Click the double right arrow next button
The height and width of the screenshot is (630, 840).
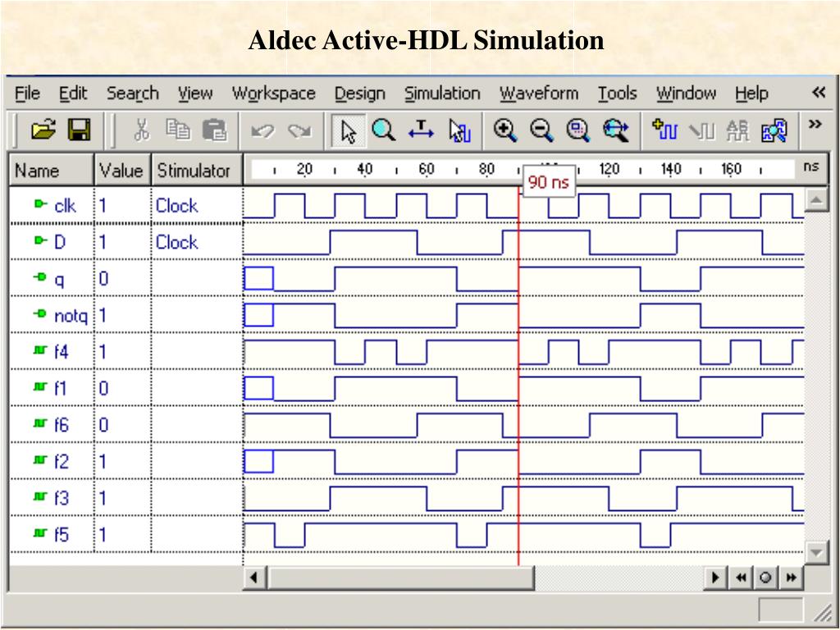click(791, 577)
